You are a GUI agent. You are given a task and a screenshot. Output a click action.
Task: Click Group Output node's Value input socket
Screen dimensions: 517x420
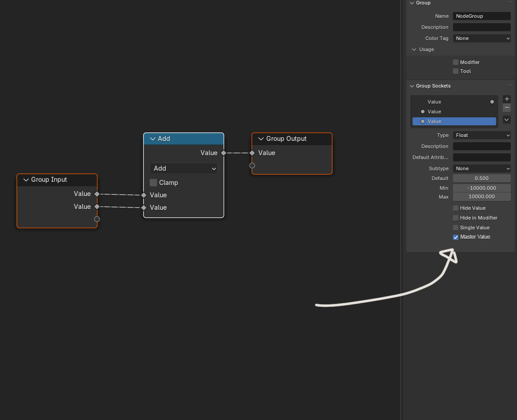point(252,153)
